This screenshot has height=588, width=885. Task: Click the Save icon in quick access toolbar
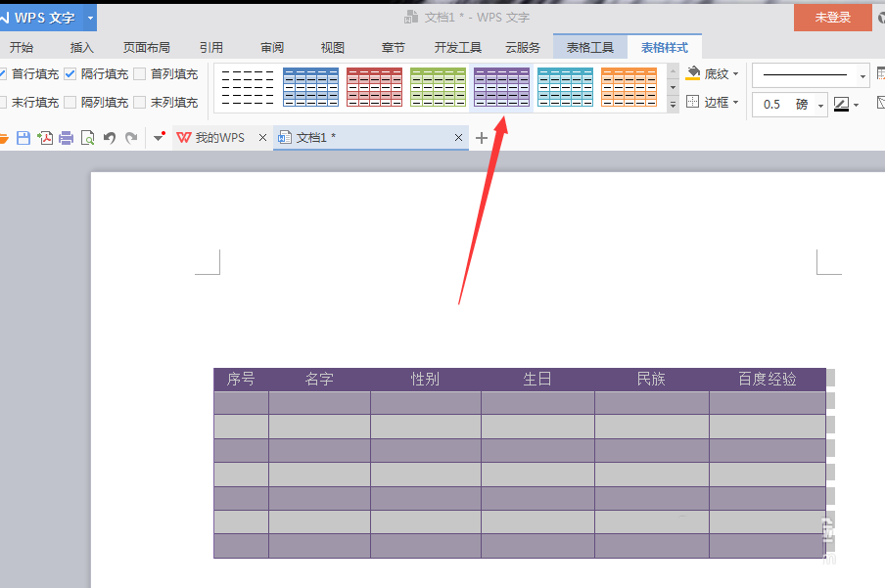[x=23, y=138]
